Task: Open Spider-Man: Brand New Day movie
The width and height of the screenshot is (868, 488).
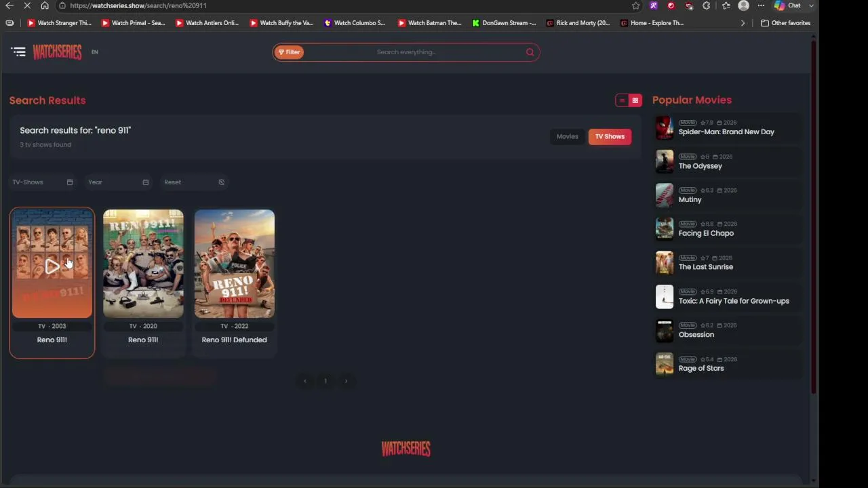Action: (726, 132)
